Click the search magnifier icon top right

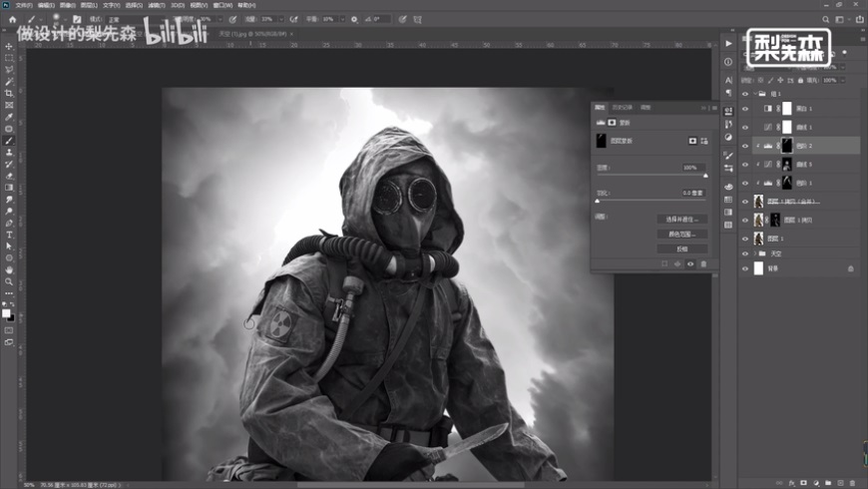825,19
